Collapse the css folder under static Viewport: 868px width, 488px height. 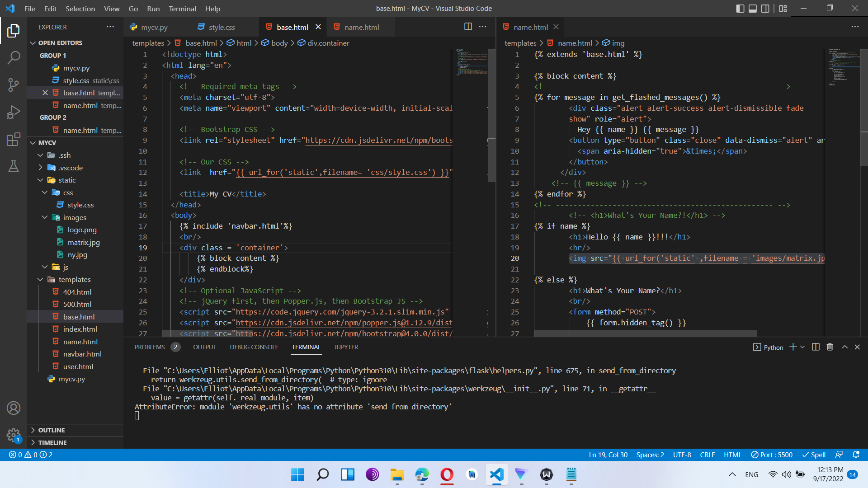(45, 192)
